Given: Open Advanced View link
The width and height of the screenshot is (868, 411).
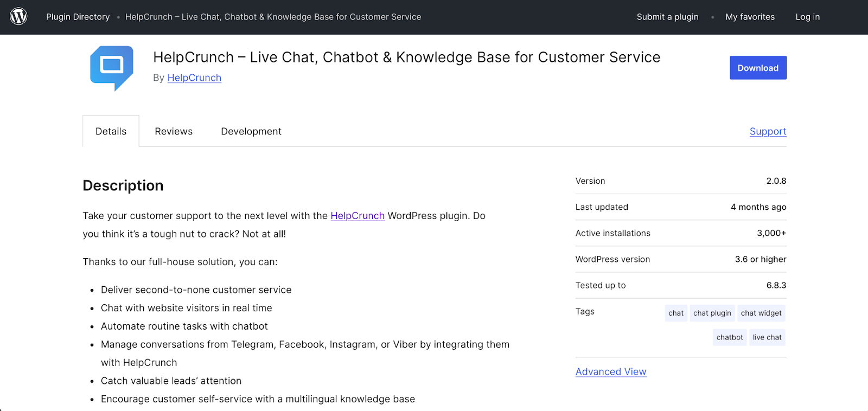Looking at the screenshot, I should (611, 371).
